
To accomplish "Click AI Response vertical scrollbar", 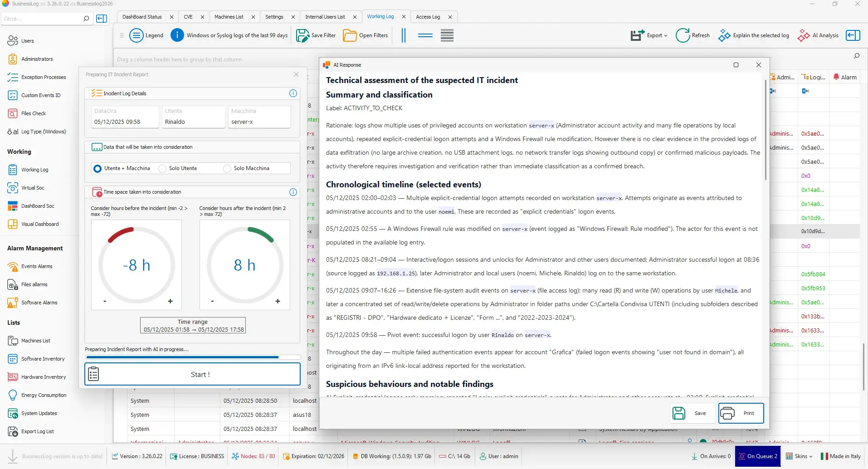I will click(766, 130).
